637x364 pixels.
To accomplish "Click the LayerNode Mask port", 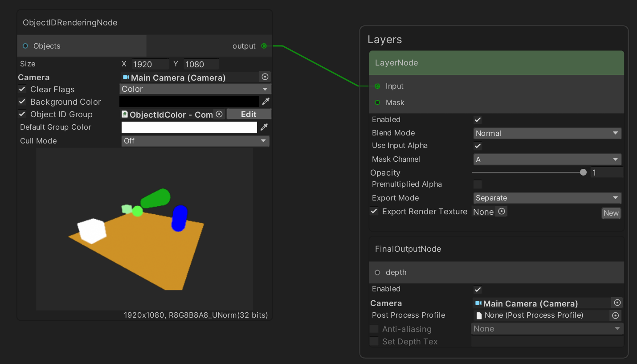I will 378,102.
